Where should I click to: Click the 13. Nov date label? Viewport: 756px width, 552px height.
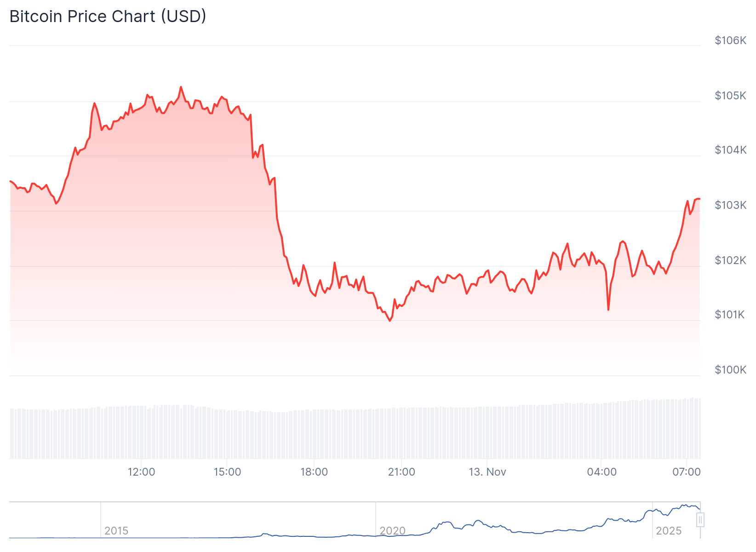pos(487,472)
